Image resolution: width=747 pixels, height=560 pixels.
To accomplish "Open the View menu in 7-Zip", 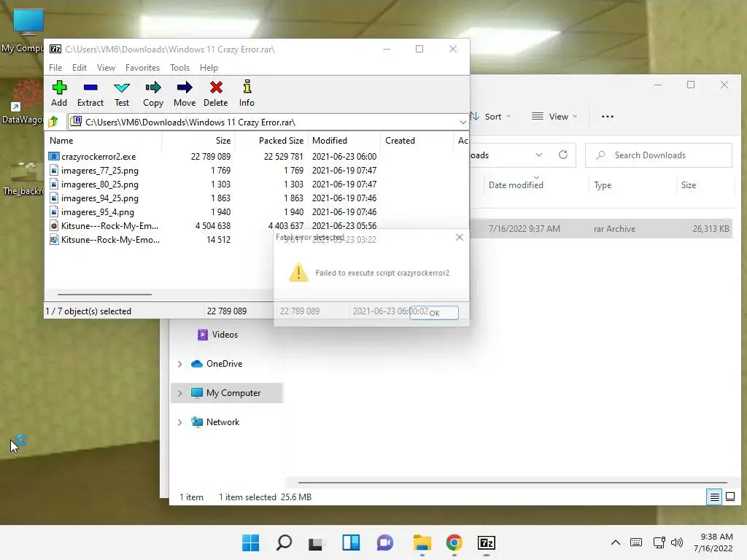I will pos(106,68).
